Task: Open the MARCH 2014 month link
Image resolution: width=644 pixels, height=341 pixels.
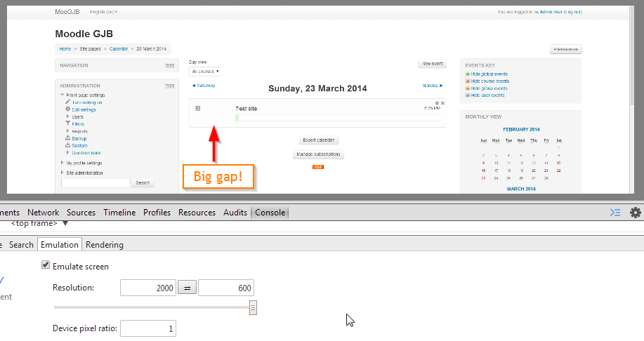Action: [521, 189]
